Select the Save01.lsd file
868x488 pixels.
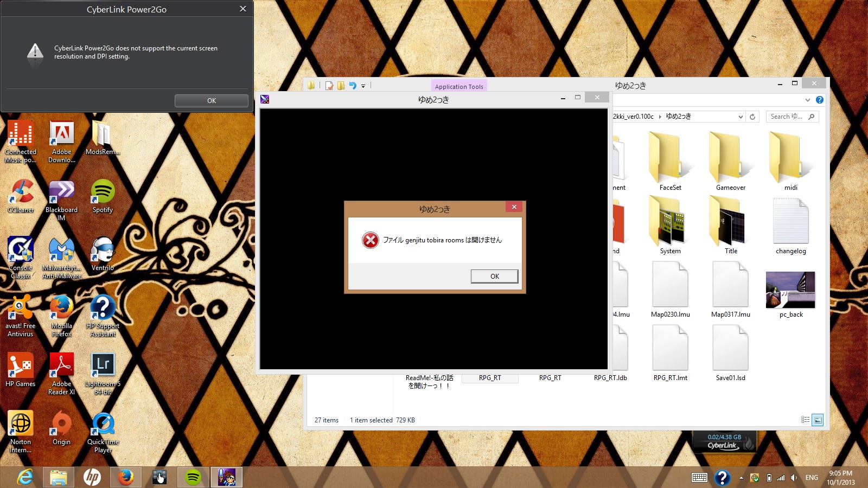(x=731, y=352)
